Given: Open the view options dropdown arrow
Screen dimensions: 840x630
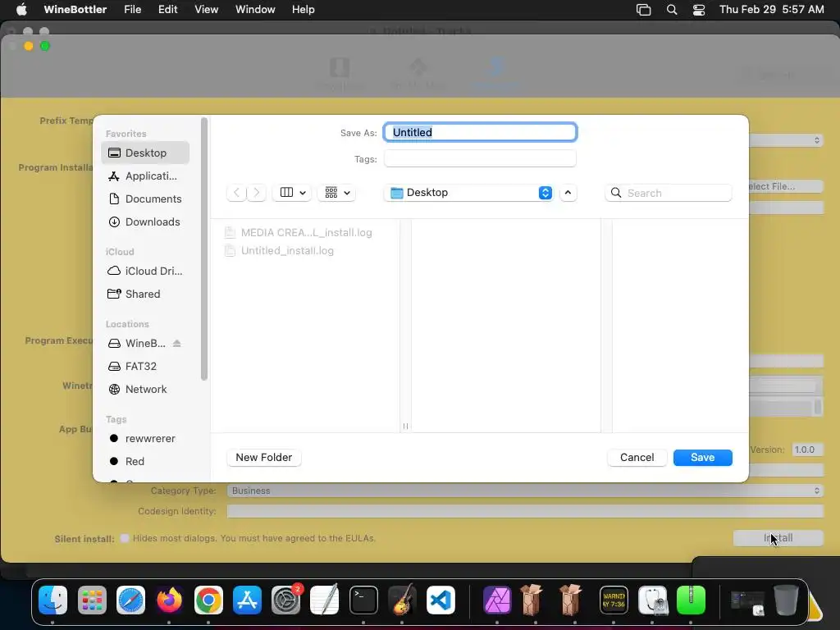Looking at the screenshot, I should pos(303,193).
